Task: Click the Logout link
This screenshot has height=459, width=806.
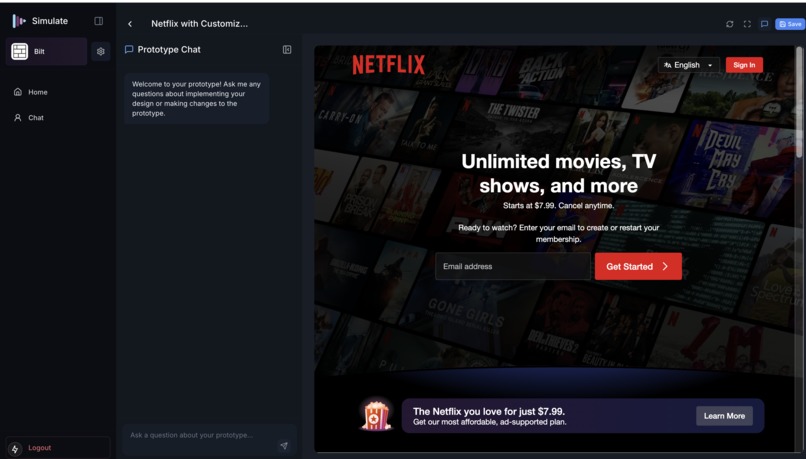Action: coord(40,448)
